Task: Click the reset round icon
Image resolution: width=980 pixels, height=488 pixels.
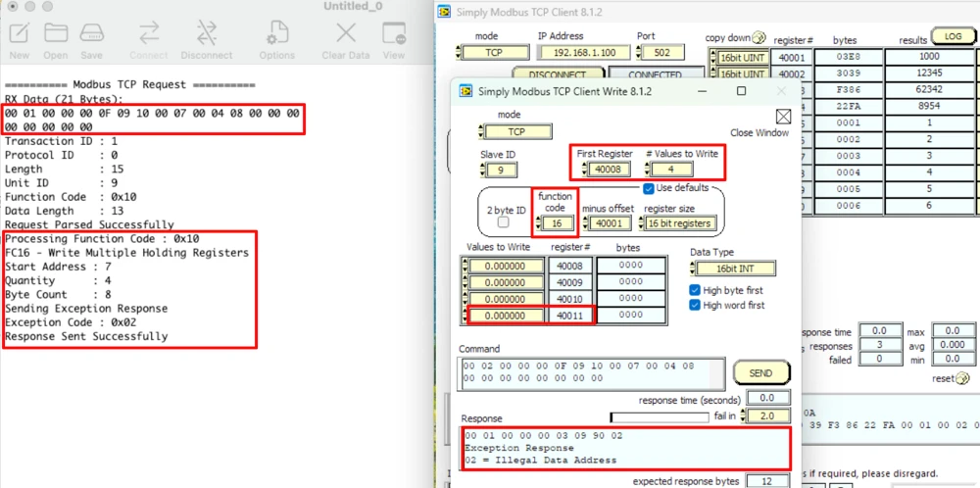Action: pos(963,378)
